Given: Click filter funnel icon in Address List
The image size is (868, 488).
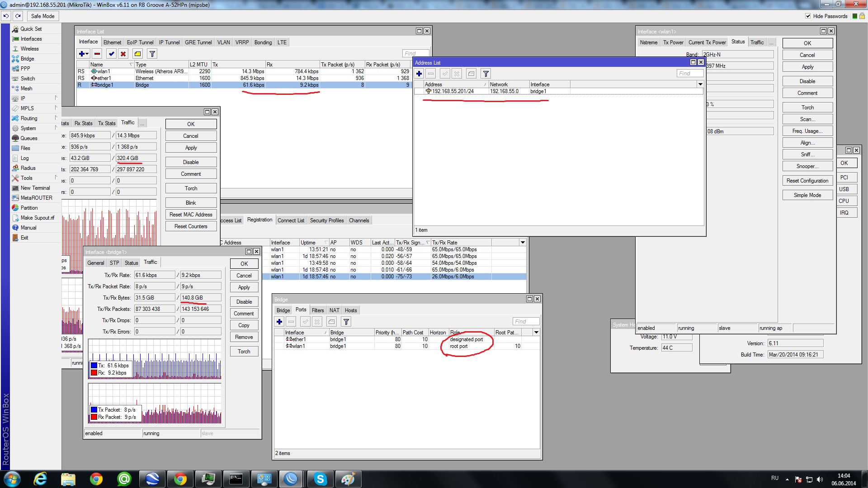Looking at the screenshot, I should 486,74.
